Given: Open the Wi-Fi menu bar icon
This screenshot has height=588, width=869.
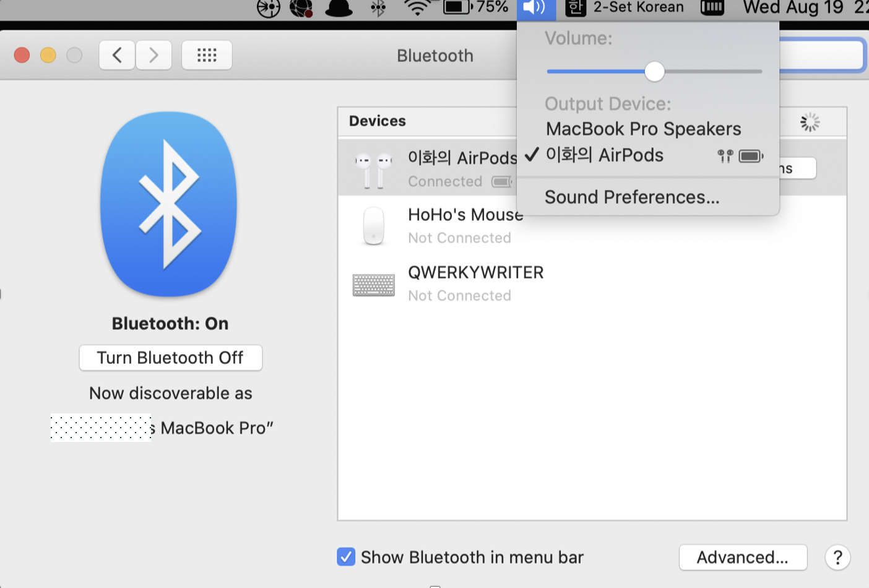Looking at the screenshot, I should point(418,8).
